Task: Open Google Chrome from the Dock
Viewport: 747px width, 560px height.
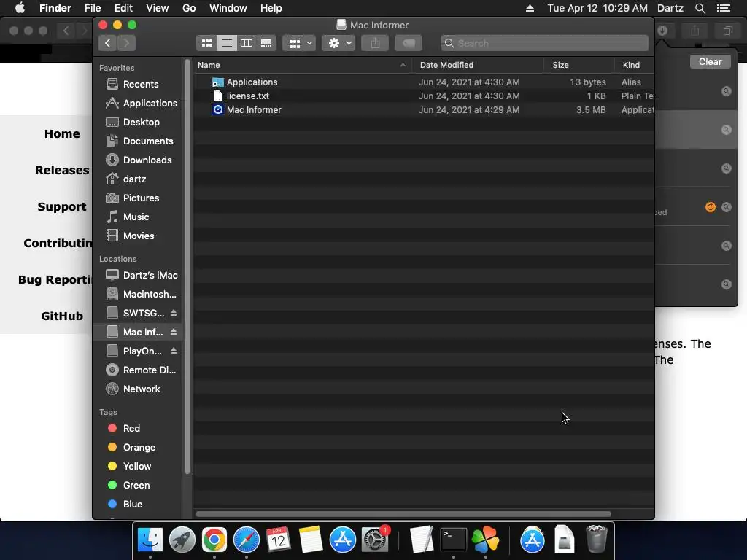Action: [214, 540]
